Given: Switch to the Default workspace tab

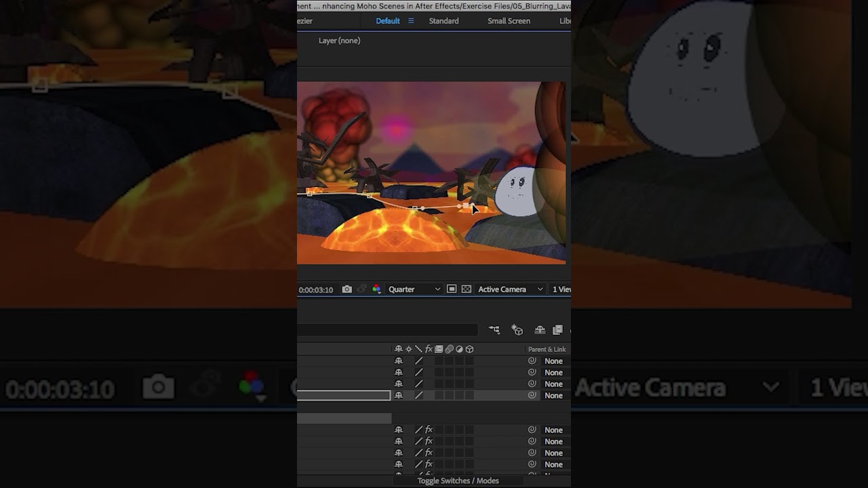Looking at the screenshot, I should point(388,21).
